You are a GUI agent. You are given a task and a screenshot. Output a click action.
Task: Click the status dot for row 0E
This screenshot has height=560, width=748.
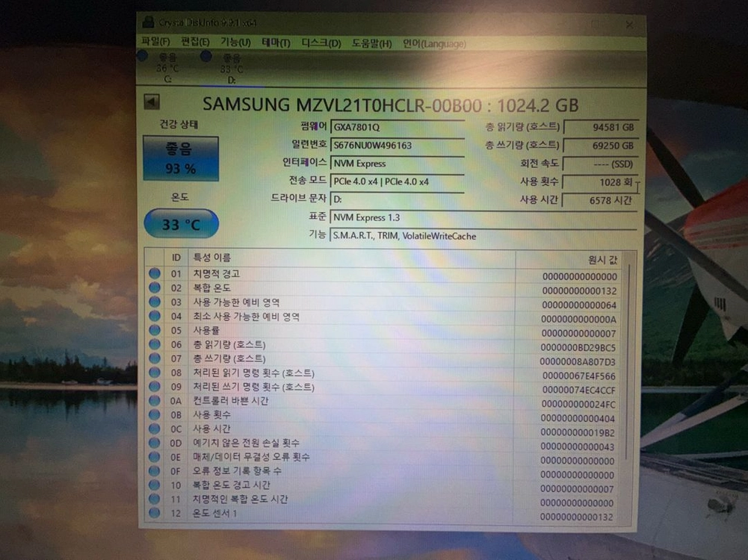[155, 456]
